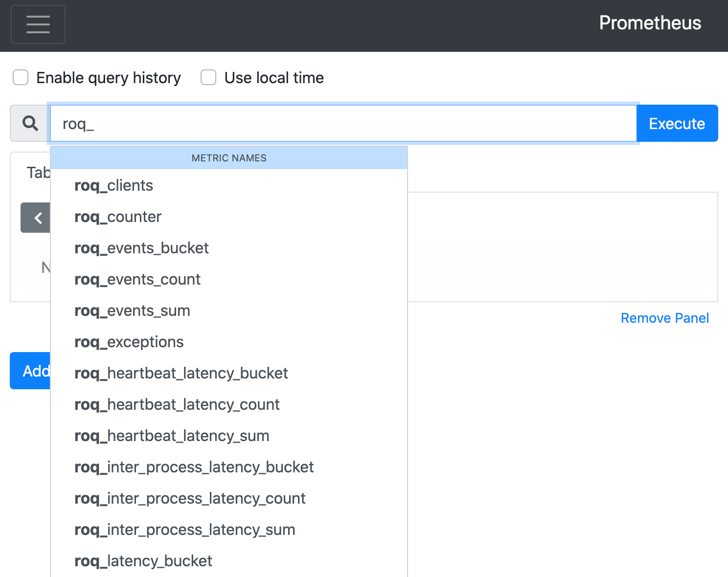Toggle the Use local time checkbox
Image resolution: width=728 pixels, height=577 pixels.
[208, 77]
